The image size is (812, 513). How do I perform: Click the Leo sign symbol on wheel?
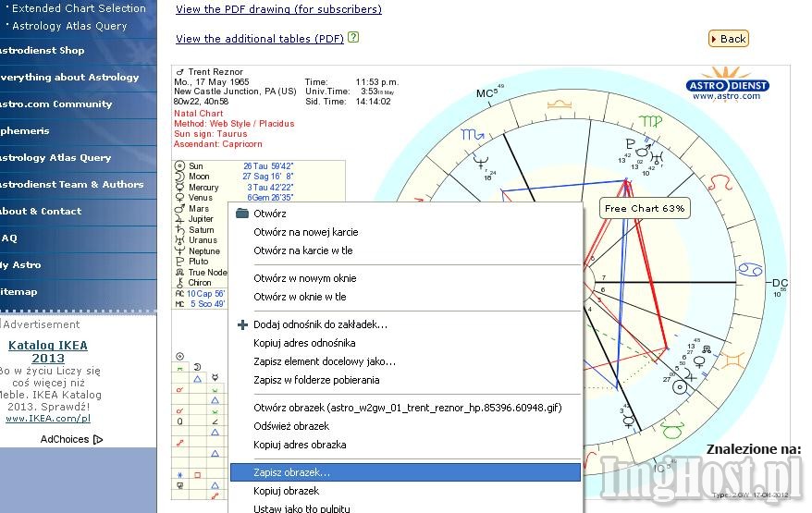(x=720, y=183)
